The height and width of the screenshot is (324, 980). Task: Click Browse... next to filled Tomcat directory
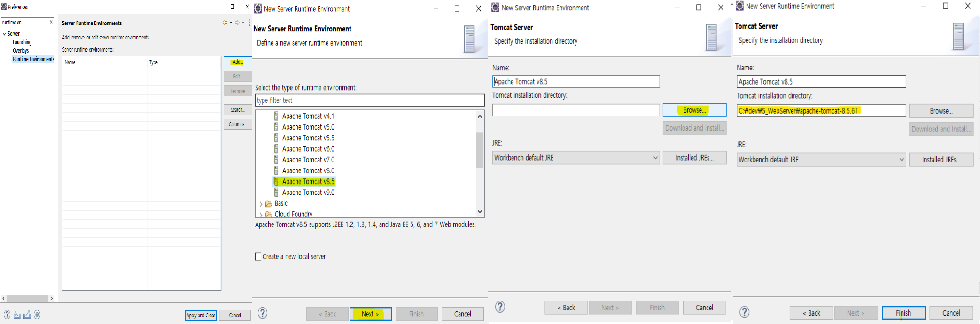click(941, 111)
